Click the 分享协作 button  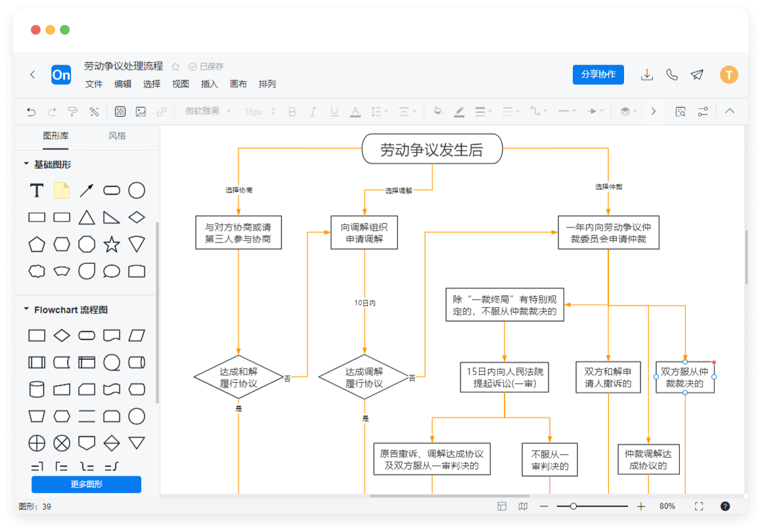(598, 74)
